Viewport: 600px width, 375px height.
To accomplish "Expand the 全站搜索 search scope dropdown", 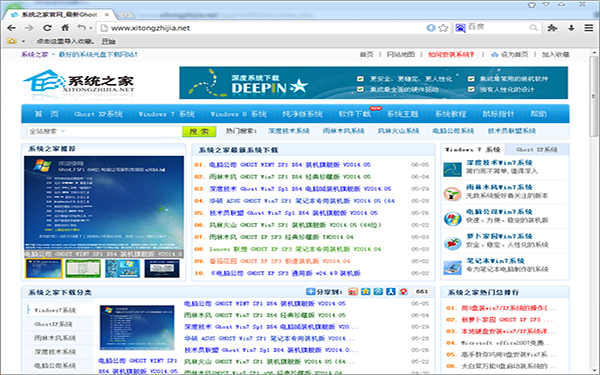I will 63,131.
